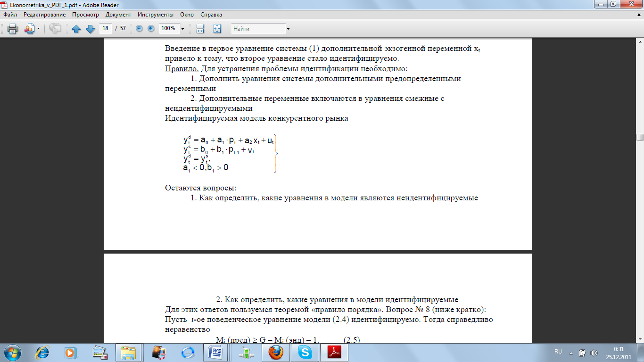Open the zoom level dropdown arrow
644x362 pixels.
[x=182, y=29]
